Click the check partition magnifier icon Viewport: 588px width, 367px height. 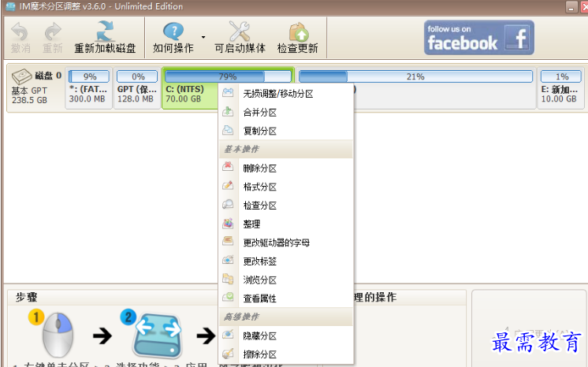click(228, 204)
